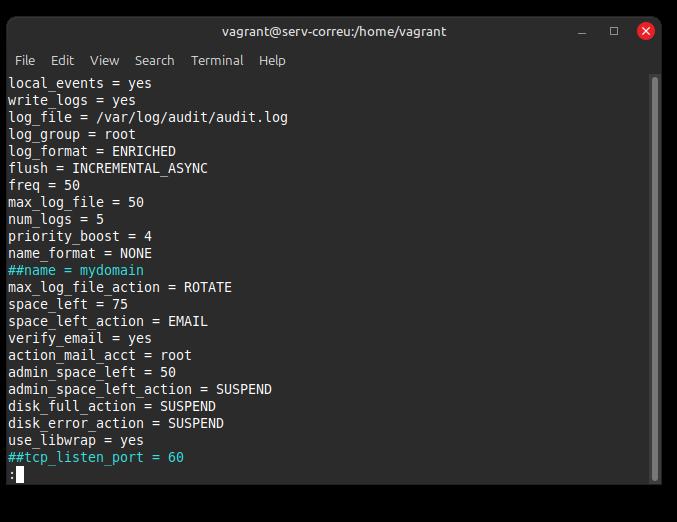Open the File menu
Image resolution: width=677 pixels, height=522 pixels.
click(25, 60)
